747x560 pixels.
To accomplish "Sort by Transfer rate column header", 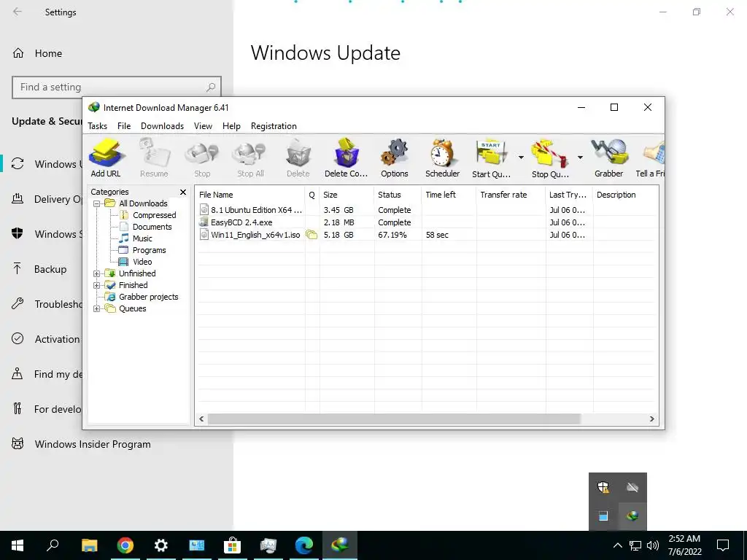I will [x=511, y=195].
